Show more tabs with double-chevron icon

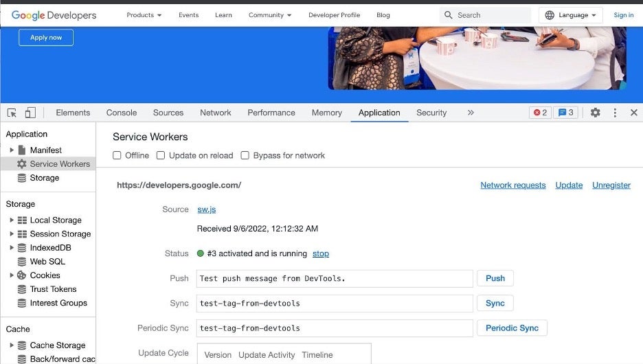(x=471, y=113)
